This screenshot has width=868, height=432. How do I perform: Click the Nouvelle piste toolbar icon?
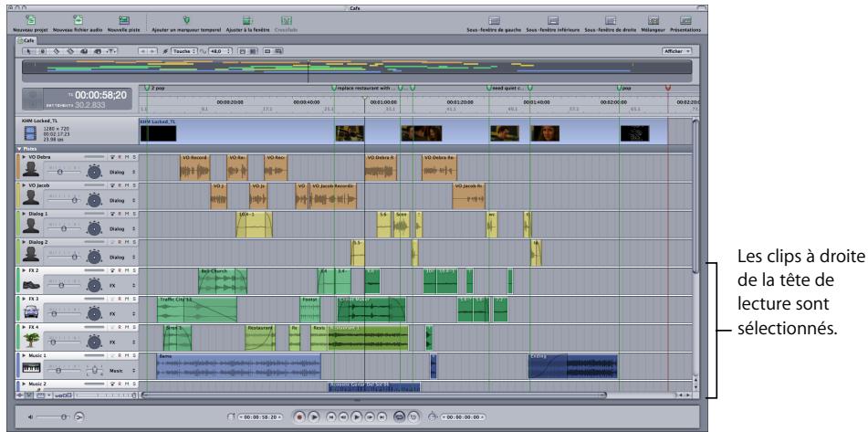pyautogui.click(x=124, y=20)
